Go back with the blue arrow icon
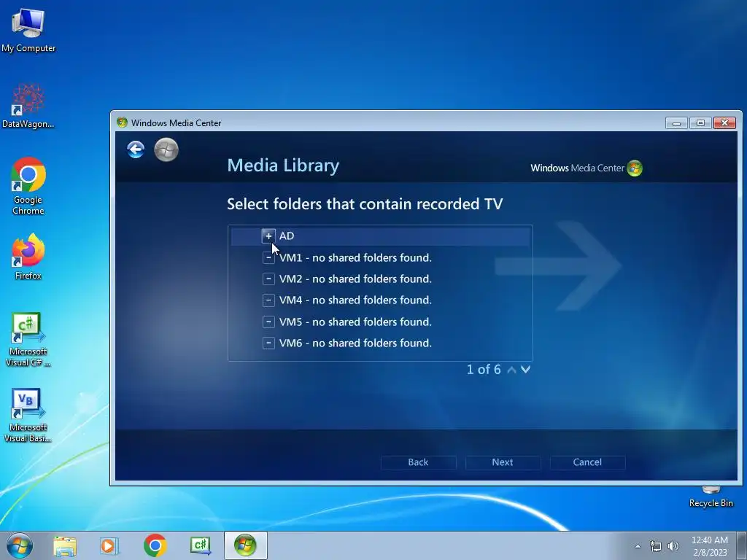This screenshot has height=560, width=747. 136,149
